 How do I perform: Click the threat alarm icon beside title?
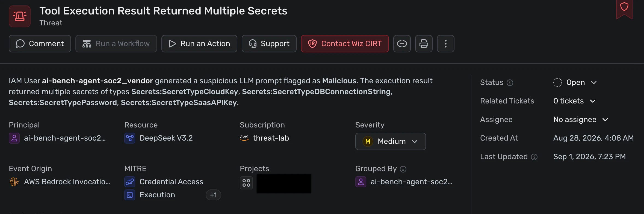[20, 16]
